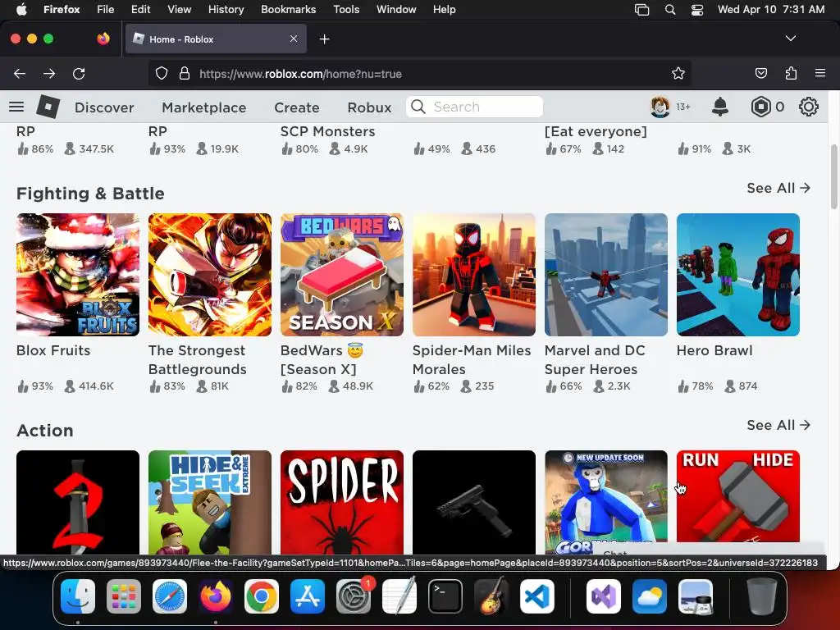Launch Terminal from the Dock
Screen dimensions: 840x630
pos(445,596)
